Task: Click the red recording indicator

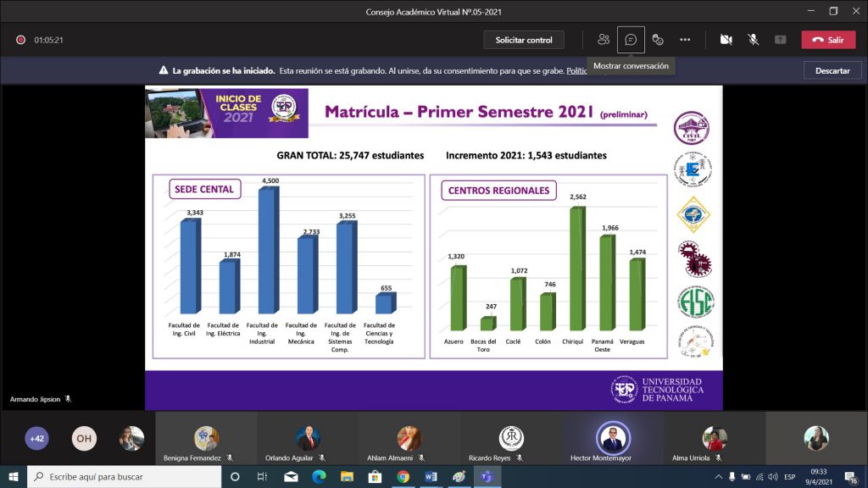Action: 20,40
